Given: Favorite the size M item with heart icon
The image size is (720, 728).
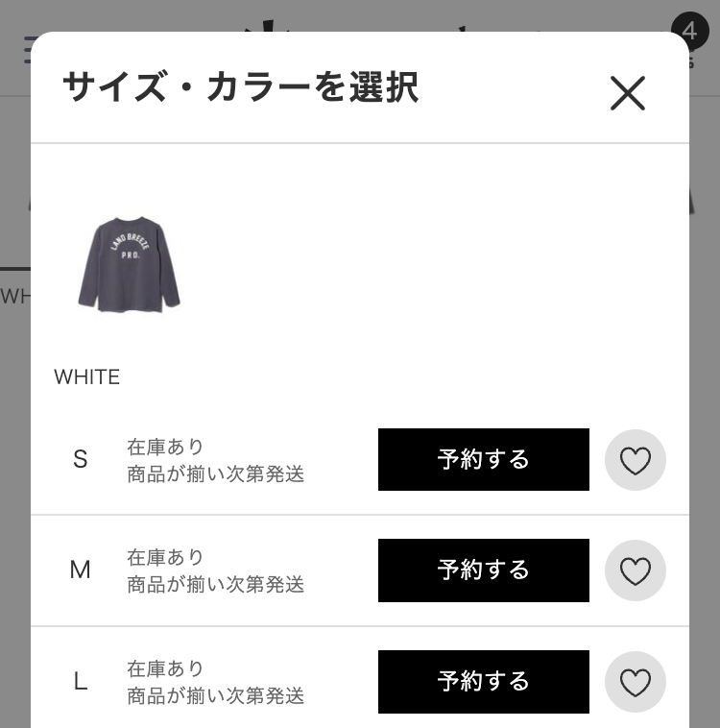Looking at the screenshot, I should 636,570.
